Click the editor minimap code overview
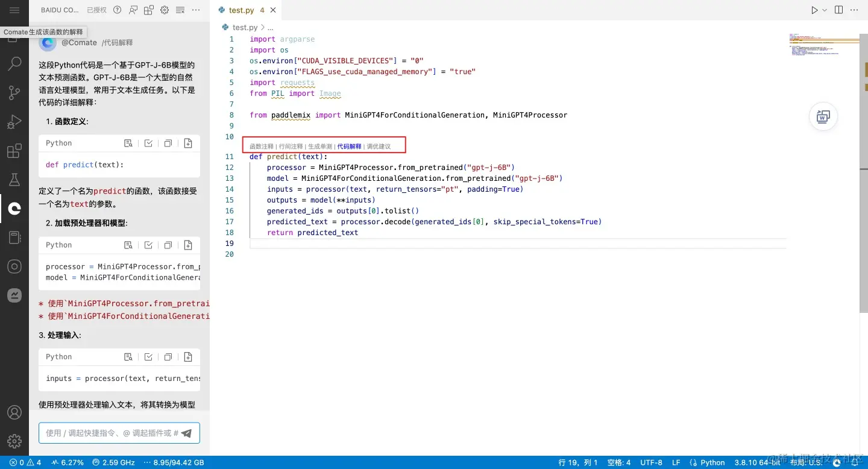Screen dimensions: 868x469 point(823,45)
